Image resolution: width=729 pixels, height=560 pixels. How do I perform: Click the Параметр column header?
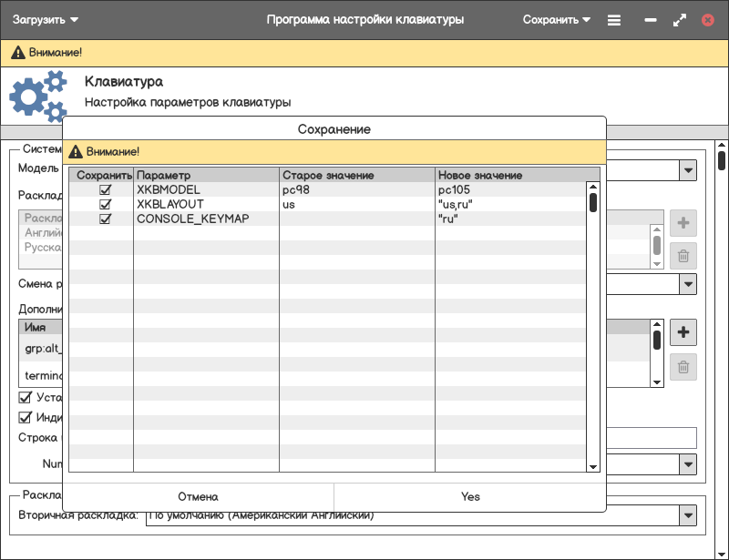[206, 175]
